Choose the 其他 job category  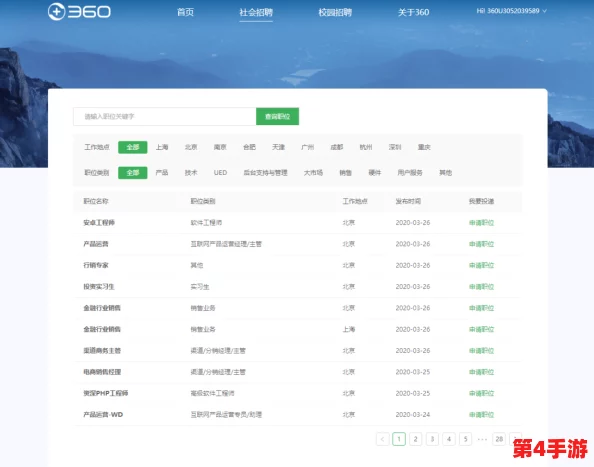[x=446, y=173]
